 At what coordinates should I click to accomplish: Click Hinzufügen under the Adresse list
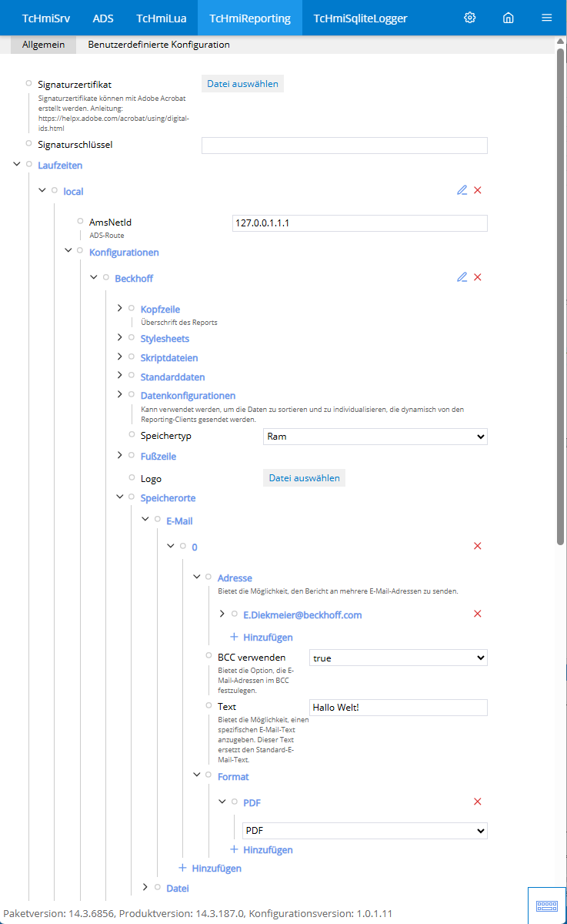click(262, 638)
